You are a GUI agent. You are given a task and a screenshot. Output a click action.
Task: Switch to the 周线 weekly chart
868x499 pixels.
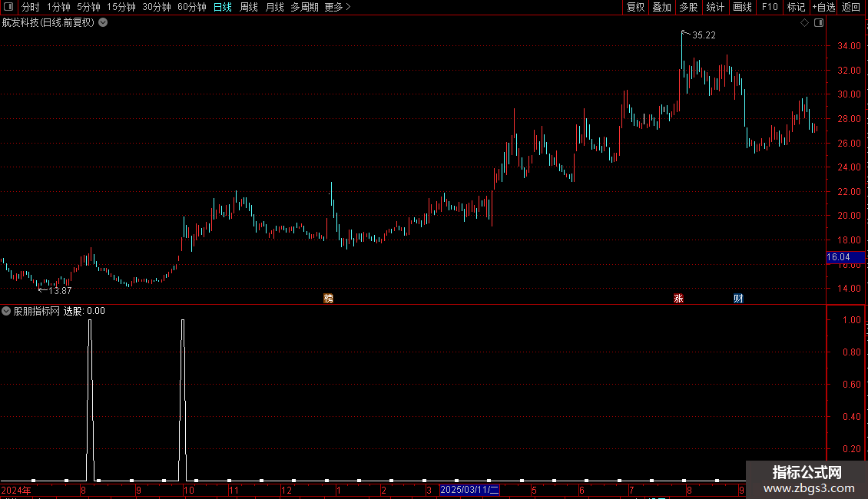click(249, 7)
